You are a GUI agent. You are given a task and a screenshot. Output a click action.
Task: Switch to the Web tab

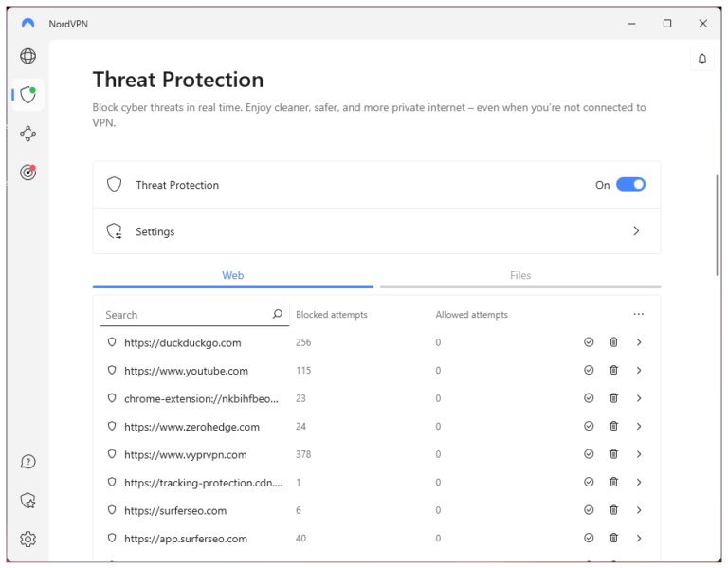tap(232, 275)
